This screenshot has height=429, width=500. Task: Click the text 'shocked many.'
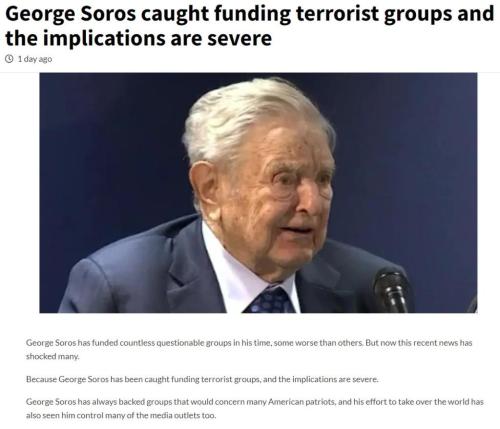(53, 356)
